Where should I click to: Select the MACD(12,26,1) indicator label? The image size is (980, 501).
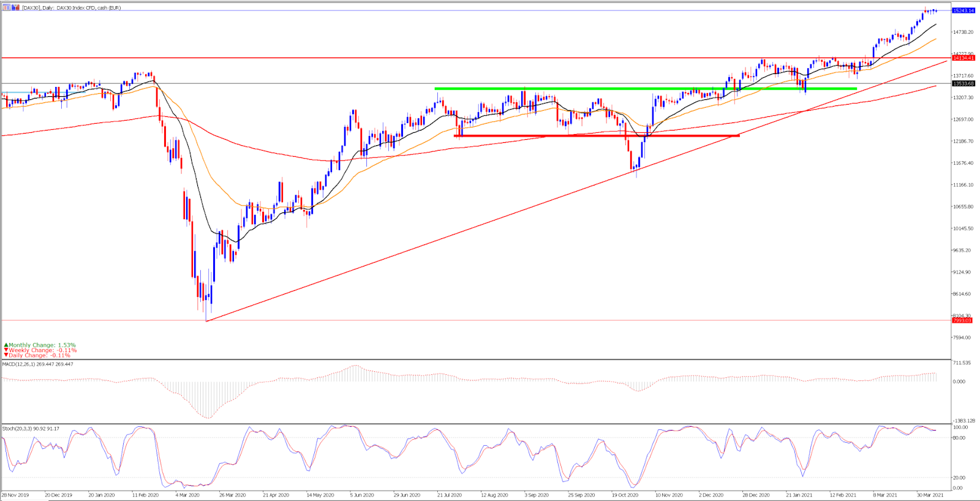click(x=37, y=364)
